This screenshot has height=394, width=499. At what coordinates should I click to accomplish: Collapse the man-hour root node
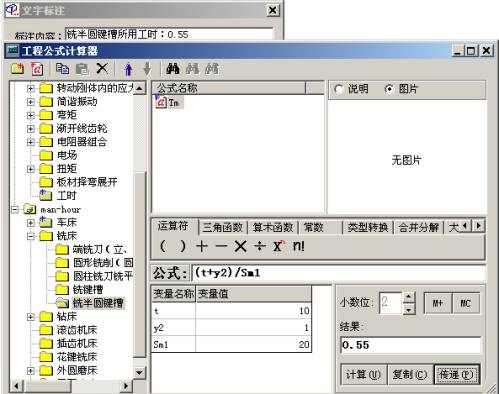(15, 209)
